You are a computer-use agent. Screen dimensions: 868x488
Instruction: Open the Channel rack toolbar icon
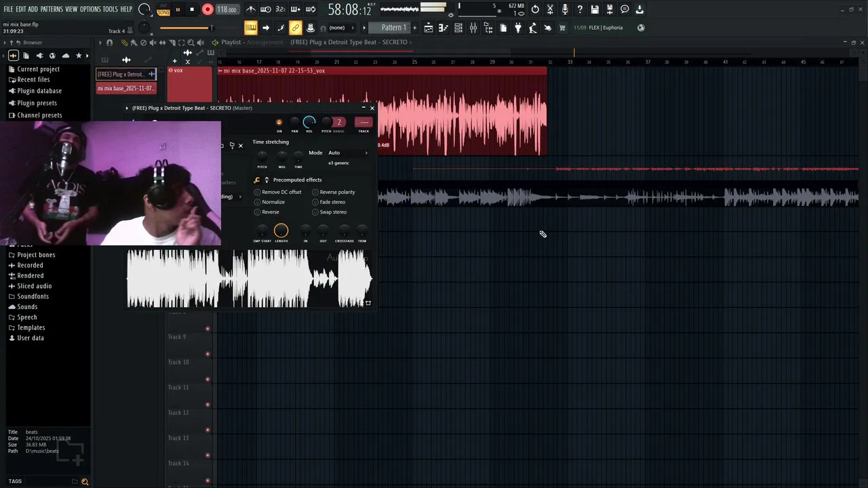click(x=458, y=28)
